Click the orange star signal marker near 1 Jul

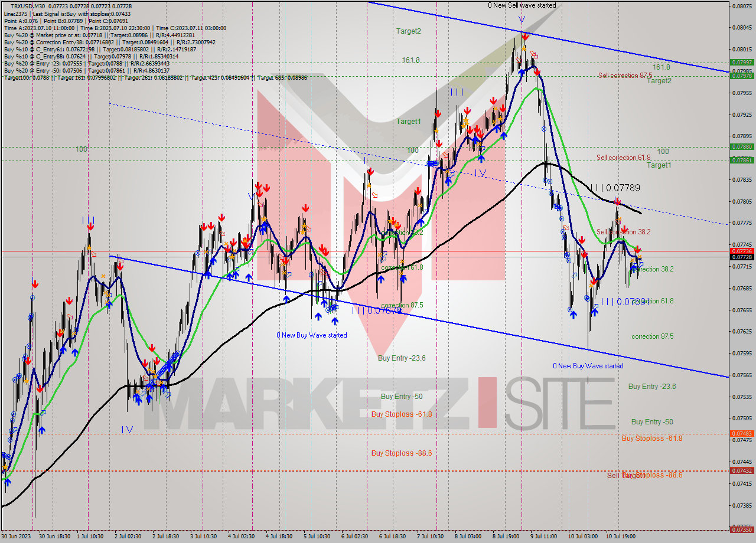click(89, 246)
